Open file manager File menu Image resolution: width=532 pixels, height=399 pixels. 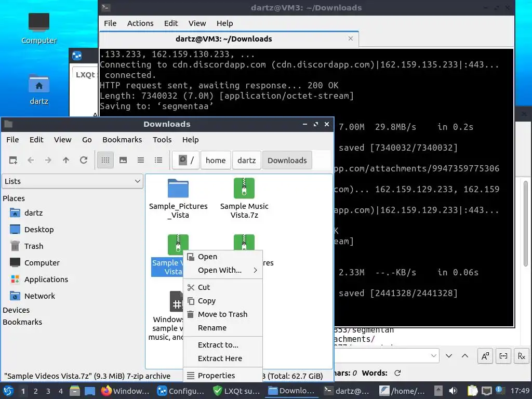pos(12,140)
